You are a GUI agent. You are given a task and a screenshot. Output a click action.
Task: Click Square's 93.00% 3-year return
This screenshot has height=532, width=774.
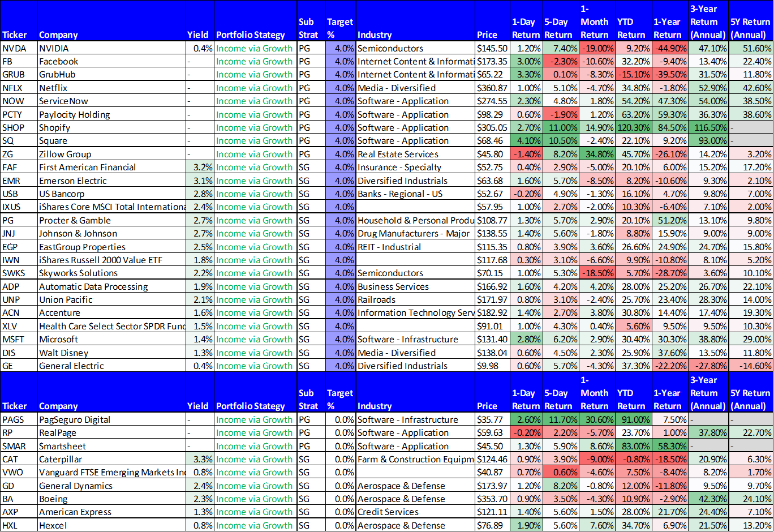[x=708, y=140]
